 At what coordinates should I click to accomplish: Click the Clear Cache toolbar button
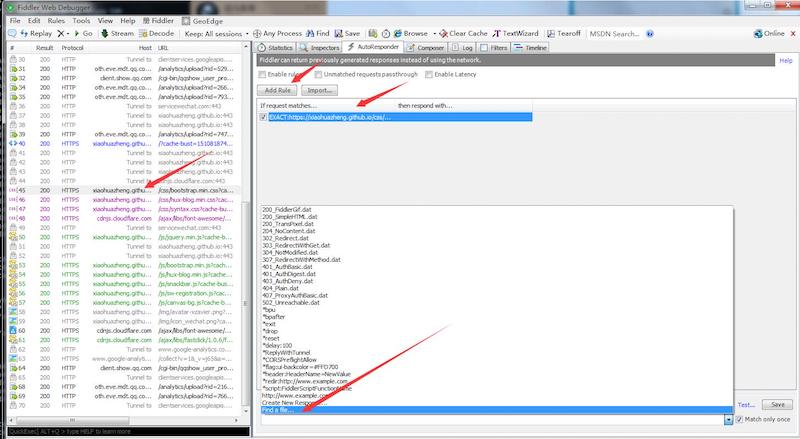pyautogui.click(x=463, y=33)
